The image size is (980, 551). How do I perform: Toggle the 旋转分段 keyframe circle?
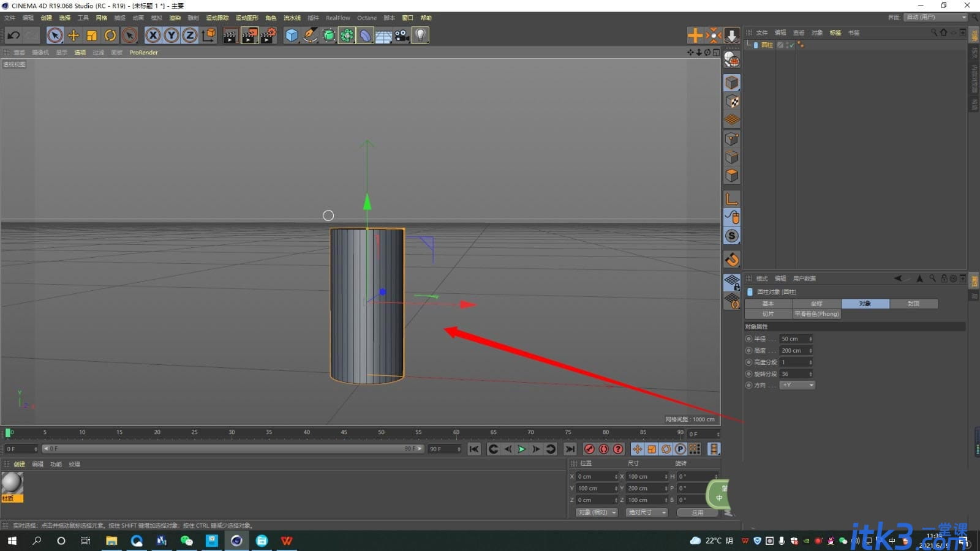(x=748, y=373)
